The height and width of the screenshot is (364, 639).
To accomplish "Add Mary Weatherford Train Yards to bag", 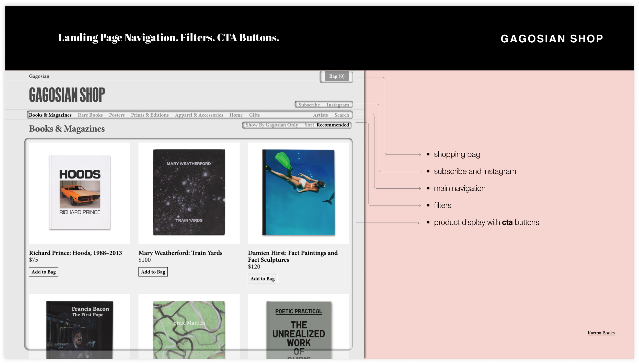I will [153, 272].
